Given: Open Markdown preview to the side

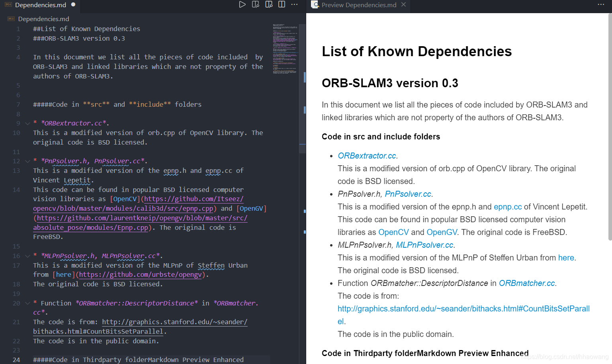Looking at the screenshot, I should 255,4.
